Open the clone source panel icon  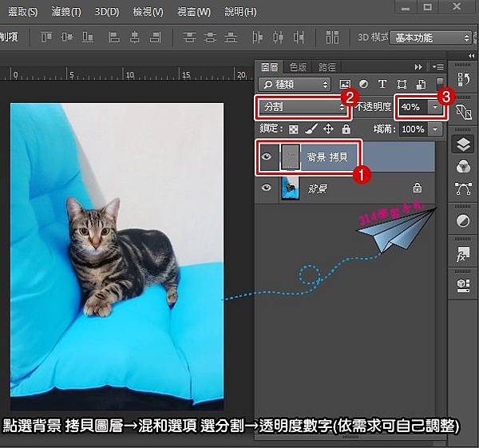coord(463,112)
